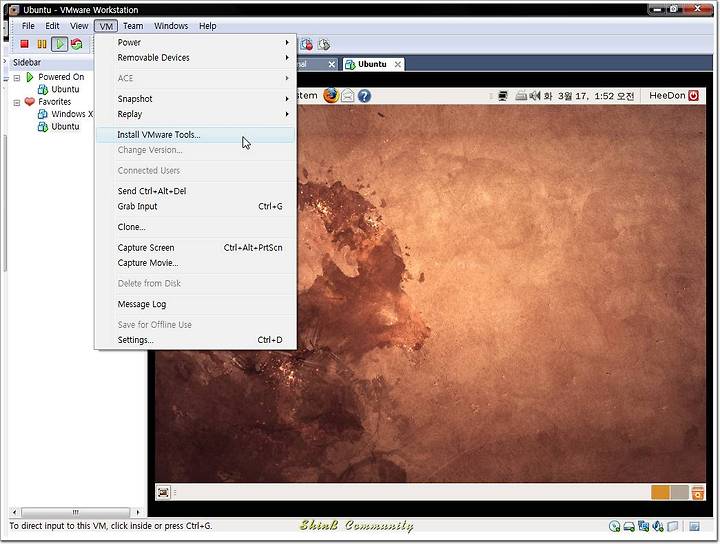Click the snapshot manager clock icon

(x=324, y=44)
